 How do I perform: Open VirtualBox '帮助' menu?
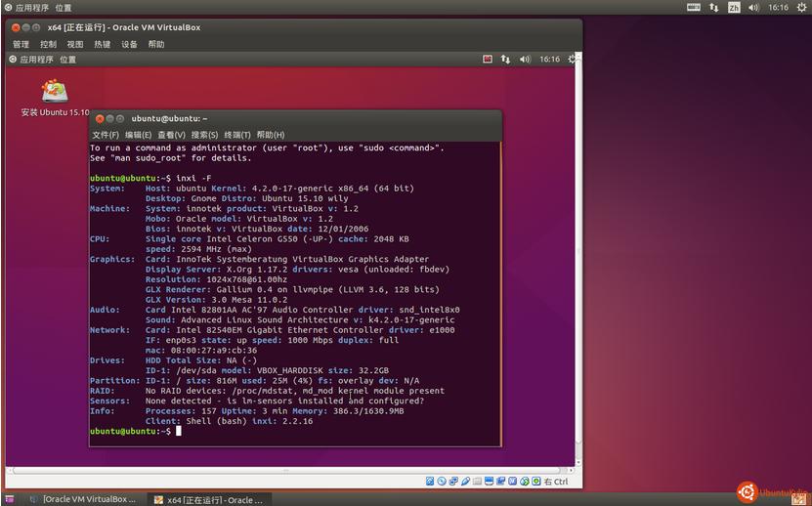(156, 44)
